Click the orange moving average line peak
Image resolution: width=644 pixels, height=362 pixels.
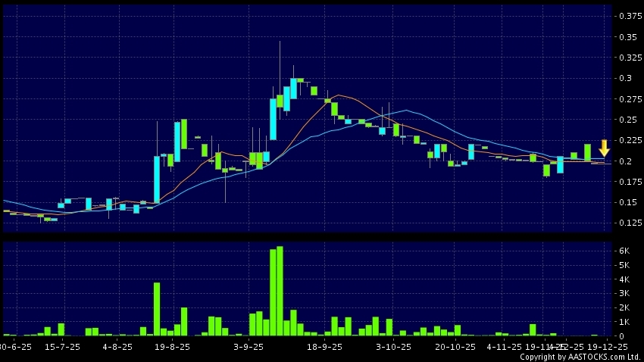339,95
